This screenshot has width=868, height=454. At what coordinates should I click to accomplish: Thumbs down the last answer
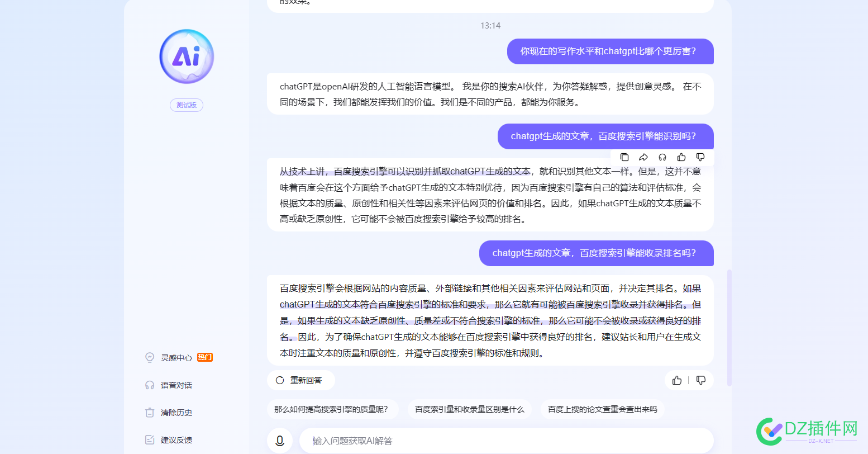tap(701, 380)
